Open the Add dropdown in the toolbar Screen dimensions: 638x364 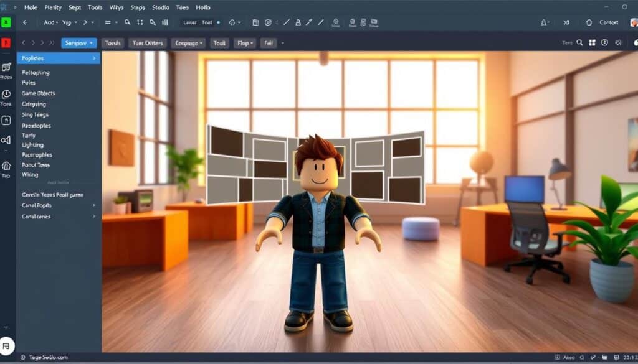(50, 21)
